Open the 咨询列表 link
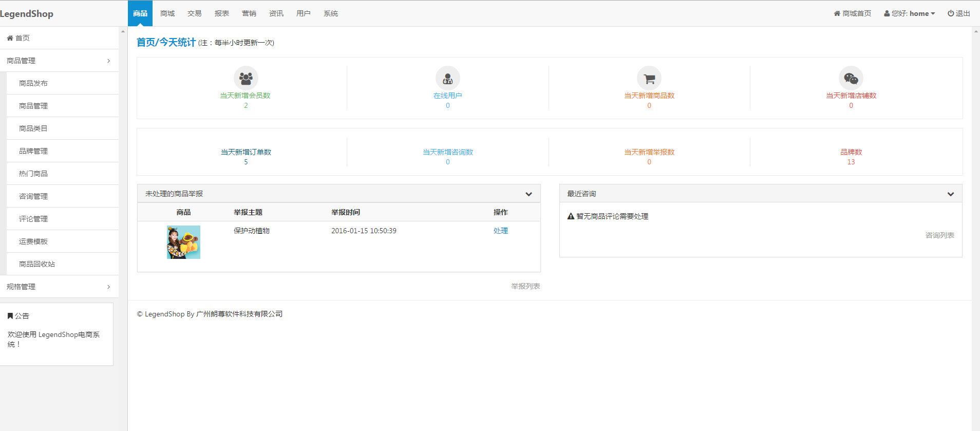The image size is (980, 431). [940, 235]
